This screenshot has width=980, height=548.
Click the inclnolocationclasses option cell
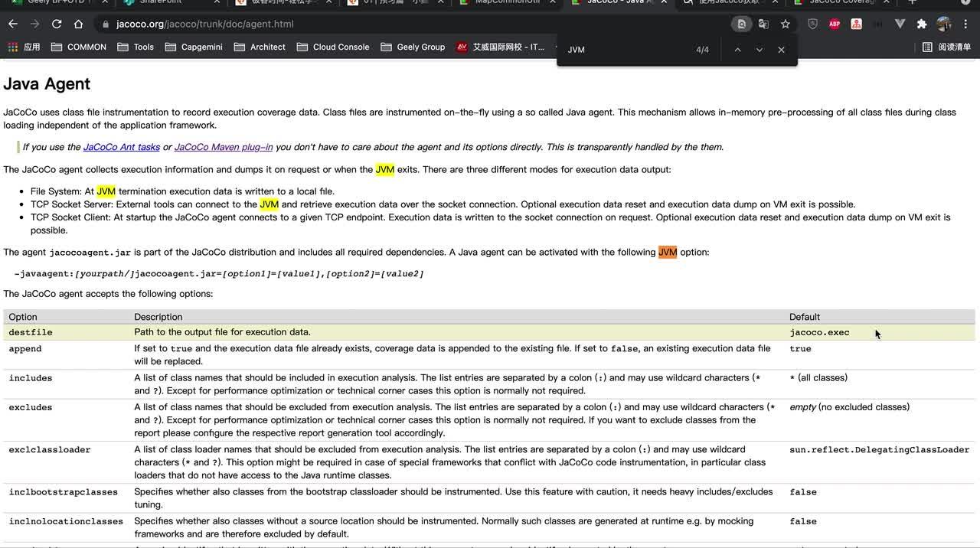[x=66, y=521]
